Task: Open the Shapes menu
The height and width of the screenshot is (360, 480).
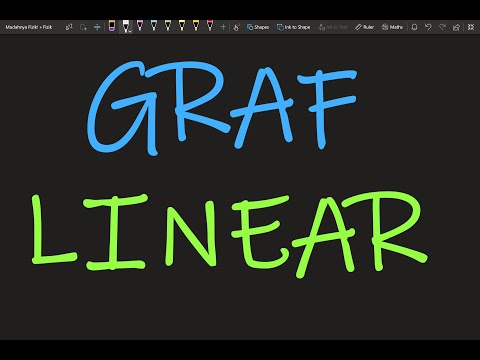Action: click(x=258, y=27)
